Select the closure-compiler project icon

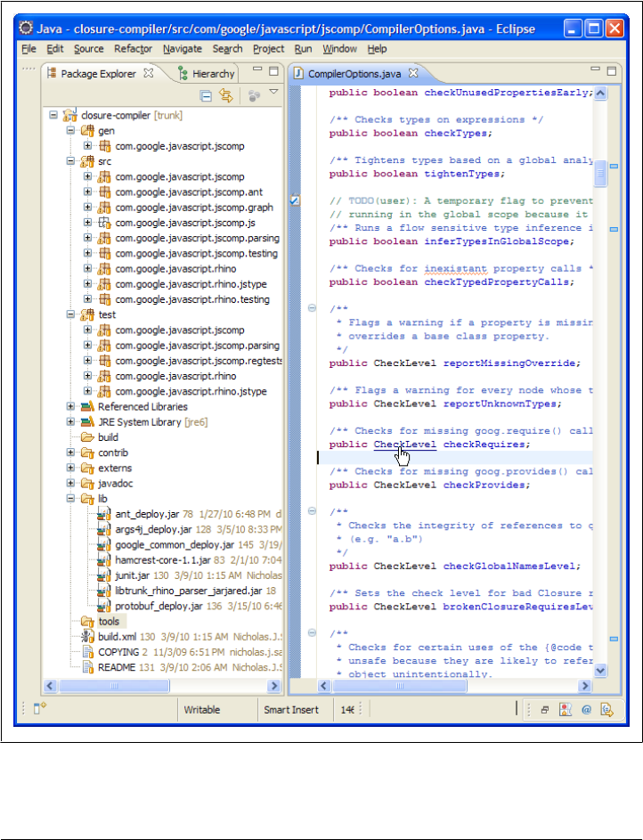pyautogui.click(x=69, y=115)
